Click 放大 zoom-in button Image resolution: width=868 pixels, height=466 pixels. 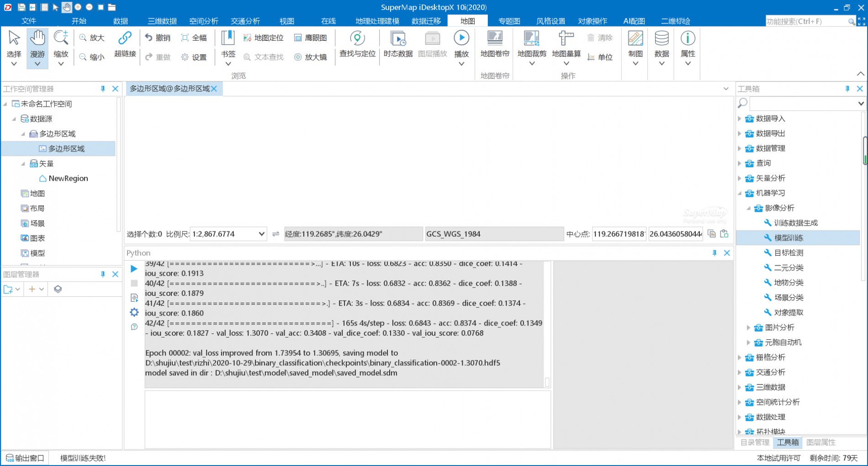92,37
